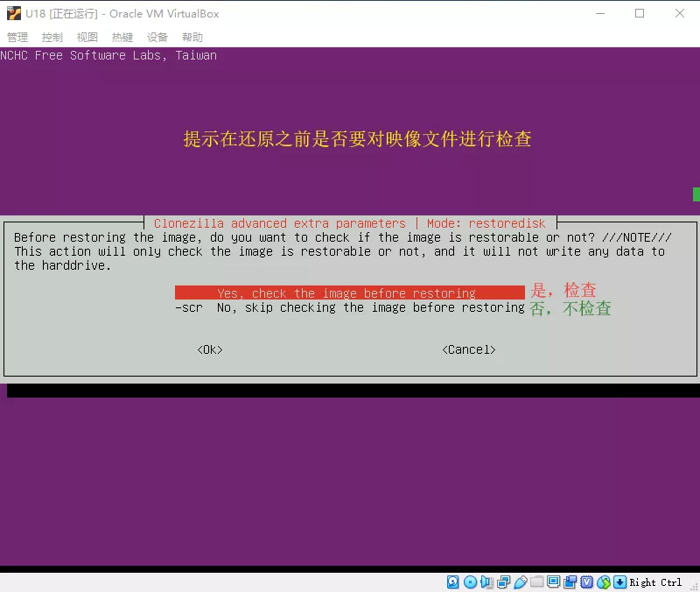Click the USB devices status icon
The width and height of the screenshot is (700, 592).
tap(521, 581)
